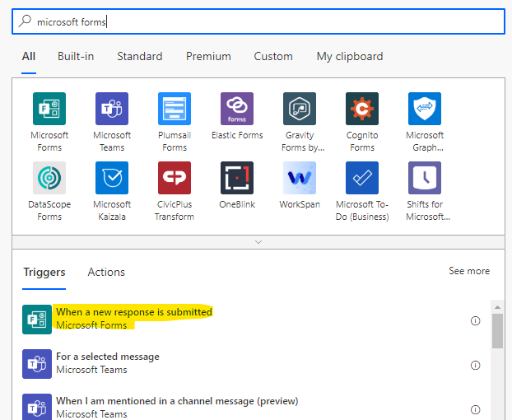Image resolution: width=512 pixels, height=420 pixels.
Task: Click Teams icon beside For a selected message
Action: (x=37, y=364)
